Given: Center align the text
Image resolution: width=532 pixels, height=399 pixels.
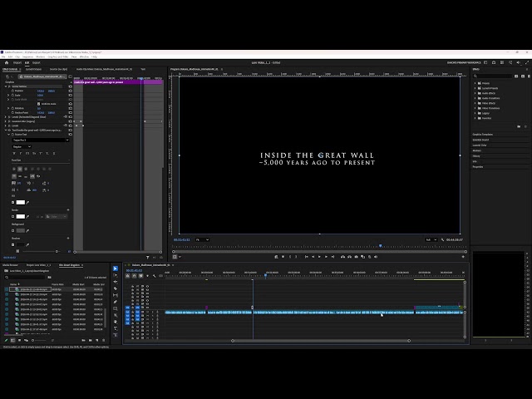Looking at the screenshot, I should 20,169.
